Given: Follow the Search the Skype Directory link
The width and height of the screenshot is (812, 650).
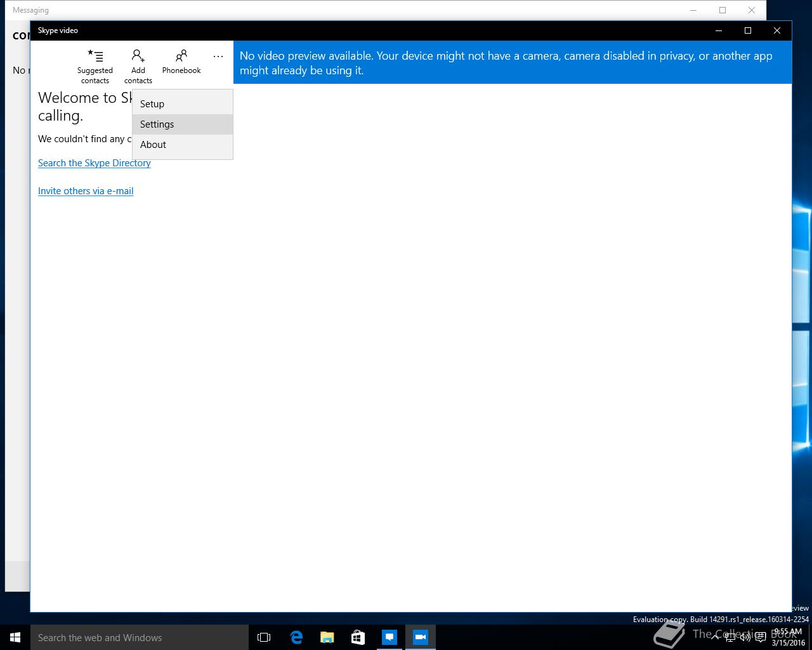Looking at the screenshot, I should point(95,163).
